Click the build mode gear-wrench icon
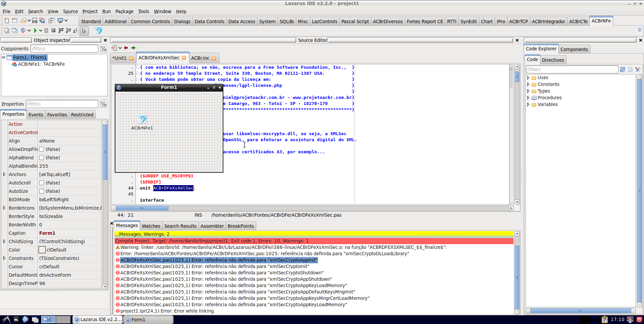This screenshot has height=324, width=644. pos(23,31)
